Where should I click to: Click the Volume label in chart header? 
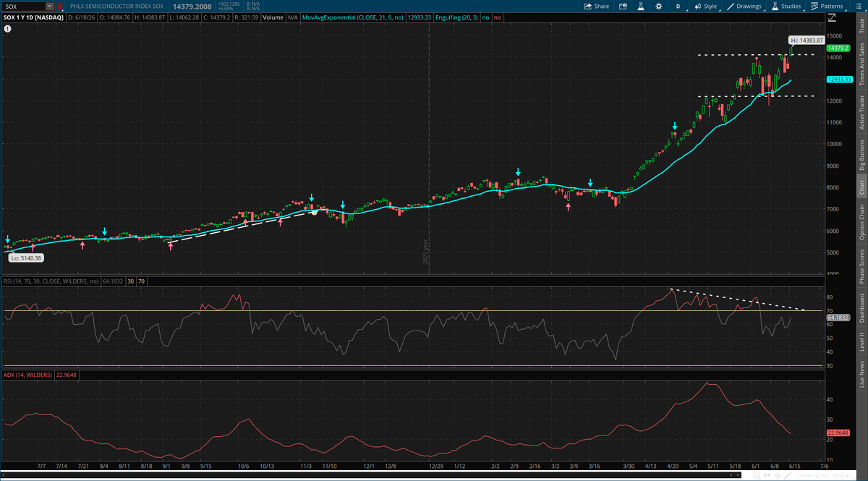[x=273, y=17]
